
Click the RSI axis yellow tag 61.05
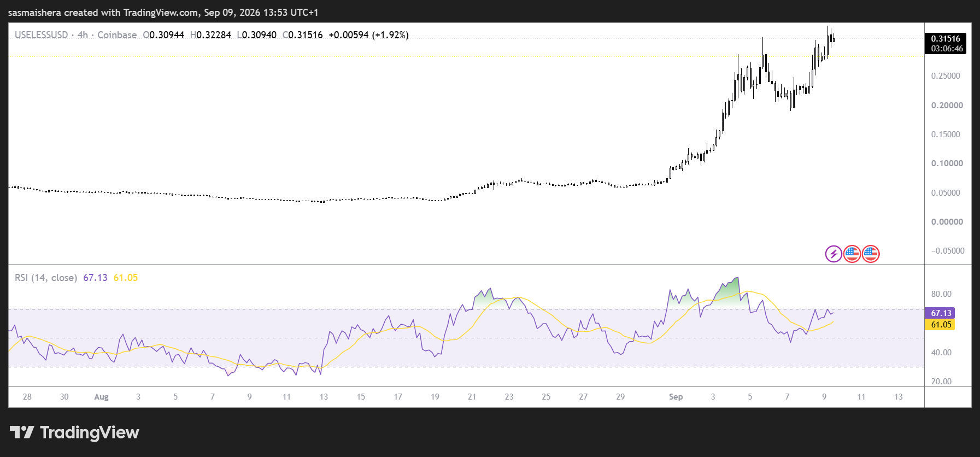coord(941,325)
